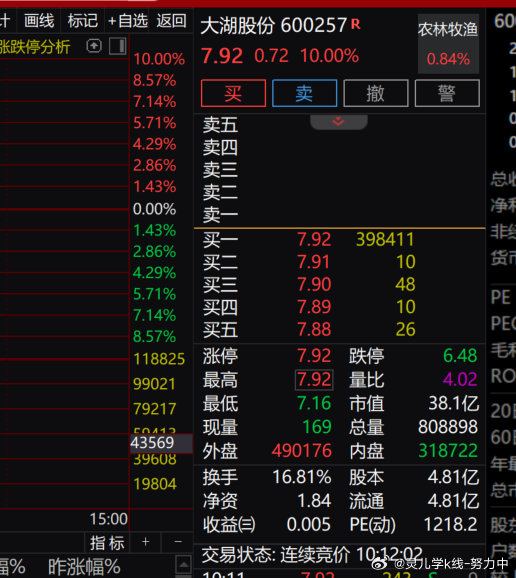Select 买四 price 7.89

coord(314,307)
